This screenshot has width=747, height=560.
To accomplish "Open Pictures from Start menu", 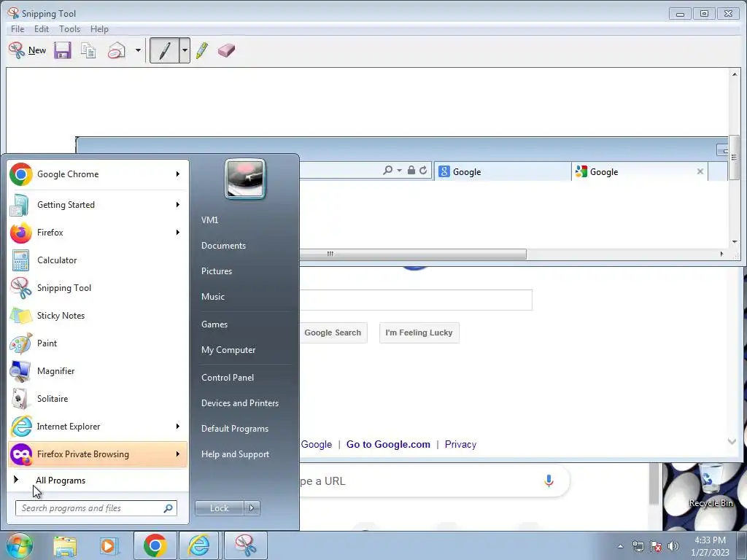I will click(x=217, y=271).
